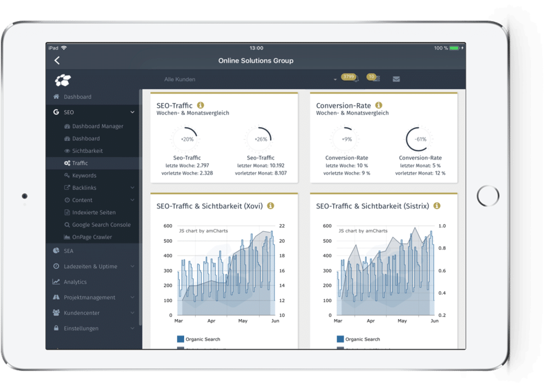Show info for SEO-Traffic & Sichtbarkeit (Xovi)
548x392 pixels.
pos(271,206)
